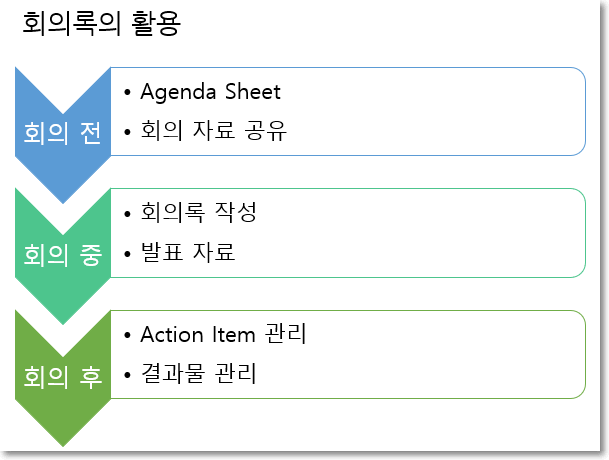Viewport: 609px width, 460px height.
Task: Click the 발표 자료 bullet text
Action: (x=188, y=252)
